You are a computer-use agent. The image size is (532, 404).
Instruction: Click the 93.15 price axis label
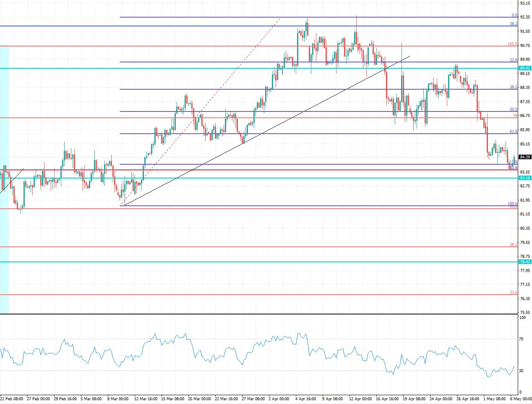click(524, 3)
